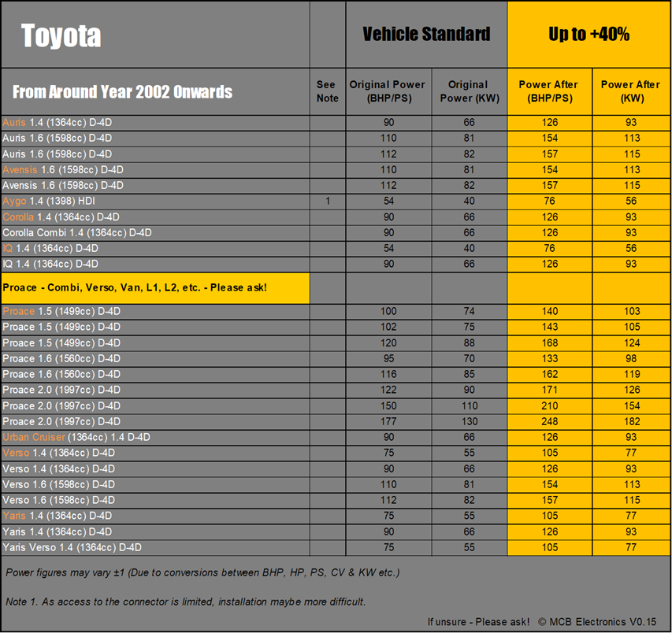Select the See Note column header
The width and height of the screenshot is (672, 633).
pyautogui.click(x=328, y=91)
